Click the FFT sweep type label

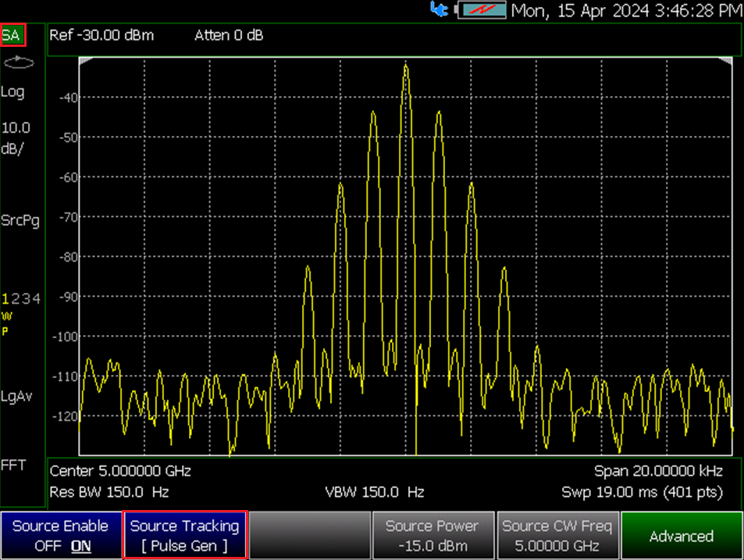[13, 465]
